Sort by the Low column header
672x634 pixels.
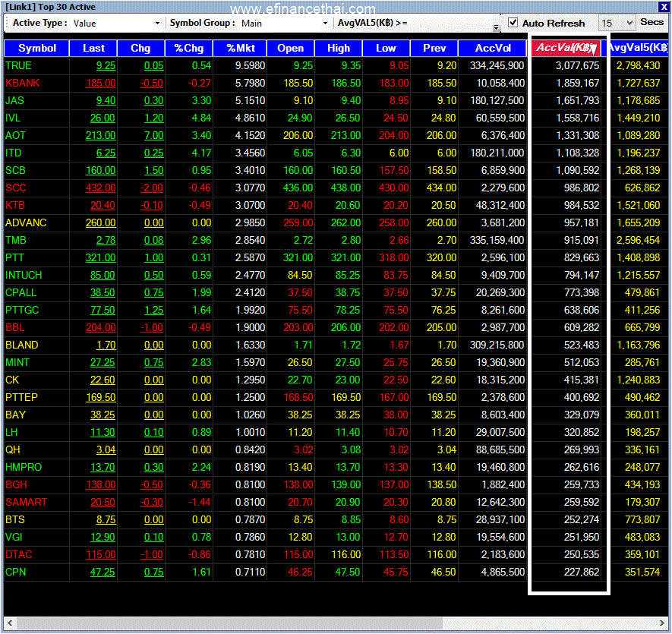[x=386, y=48]
